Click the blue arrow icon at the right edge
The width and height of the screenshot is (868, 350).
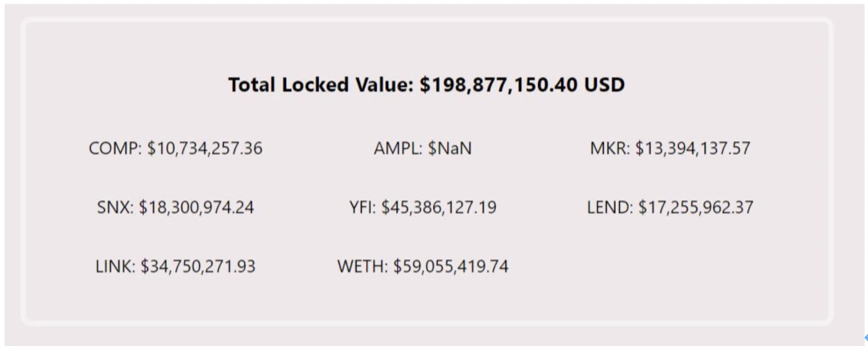865,339
